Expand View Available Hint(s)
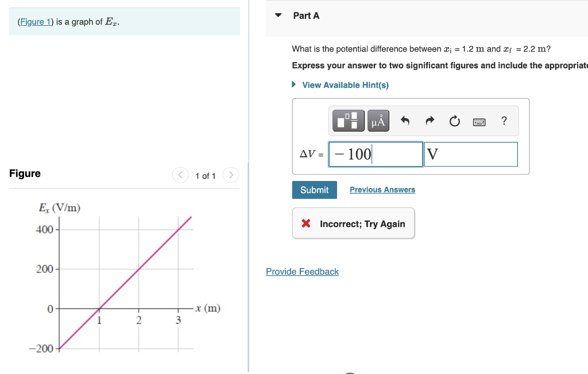Image resolution: width=588 pixels, height=374 pixels. click(345, 84)
